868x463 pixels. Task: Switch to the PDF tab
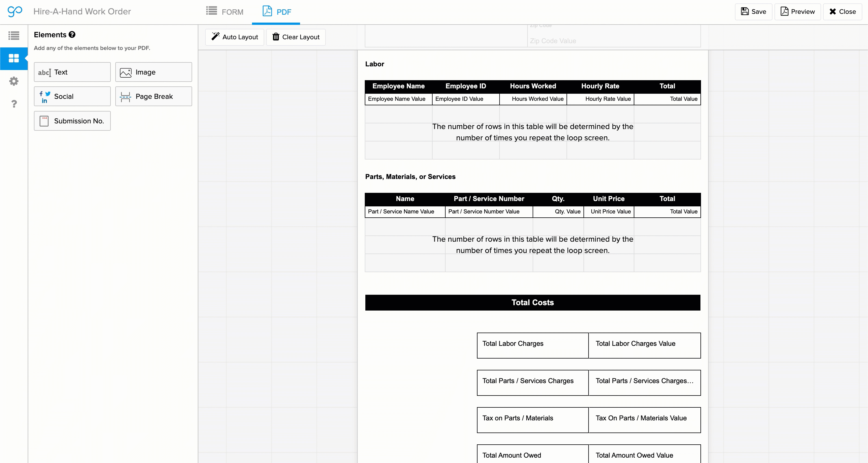pos(276,12)
